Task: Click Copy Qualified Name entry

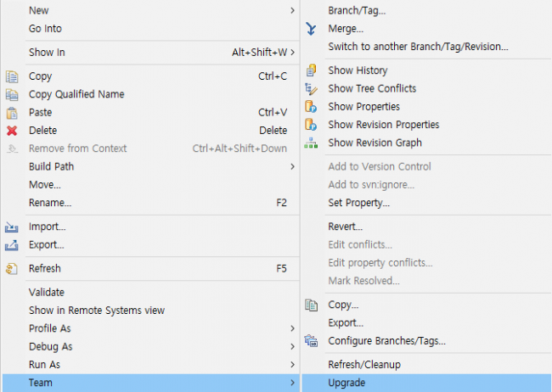Action: click(76, 94)
